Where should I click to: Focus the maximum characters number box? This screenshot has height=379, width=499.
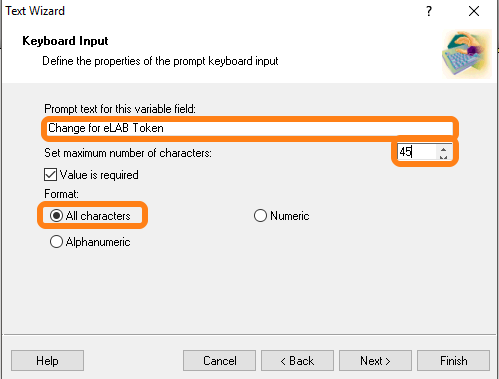(x=417, y=152)
